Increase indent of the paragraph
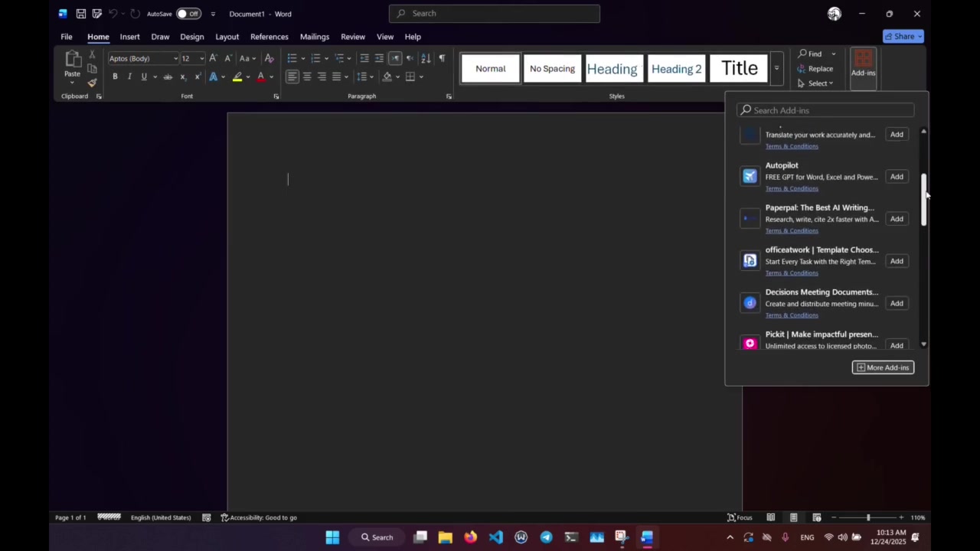This screenshot has width=980, height=551. point(379,58)
